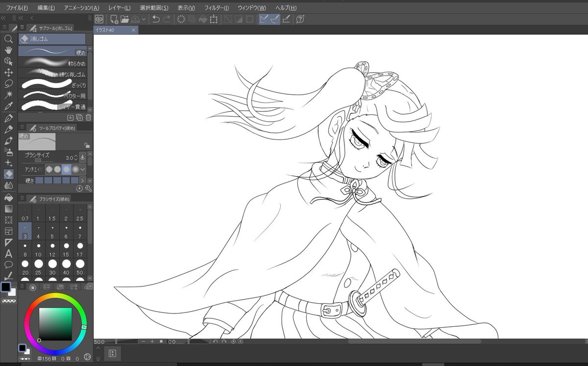Image resolution: width=588 pixels, height=366 pixels.
Task: Toggle the snap to ruler icon
Action: 264,19
